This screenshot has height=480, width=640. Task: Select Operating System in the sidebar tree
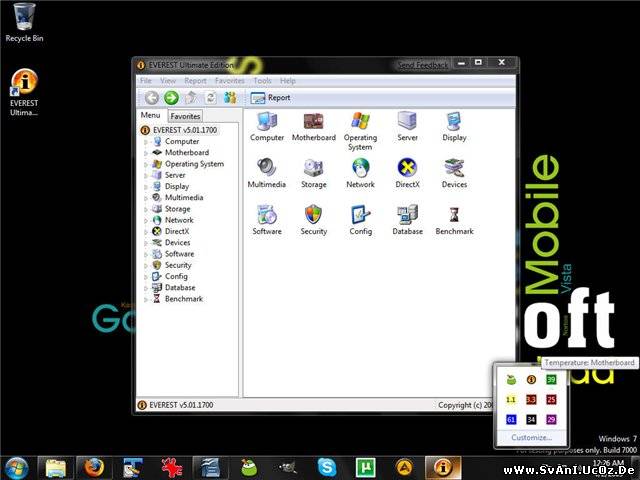[x=194, y=164]
